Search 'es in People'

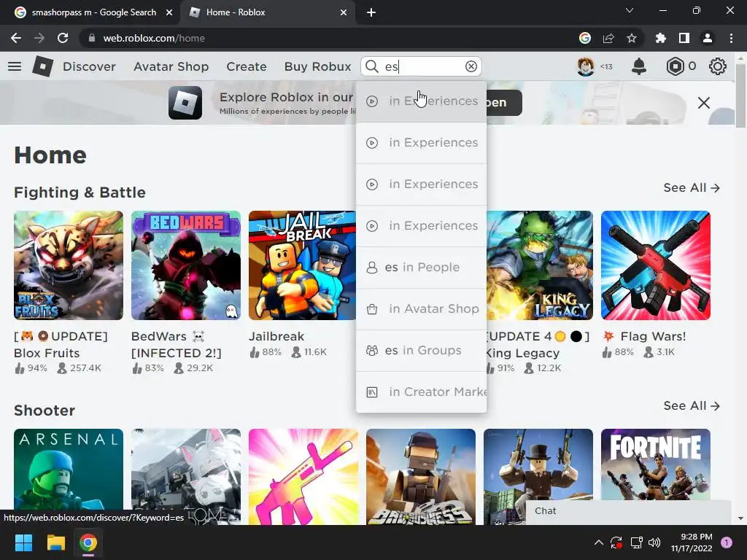coord(421,267)
